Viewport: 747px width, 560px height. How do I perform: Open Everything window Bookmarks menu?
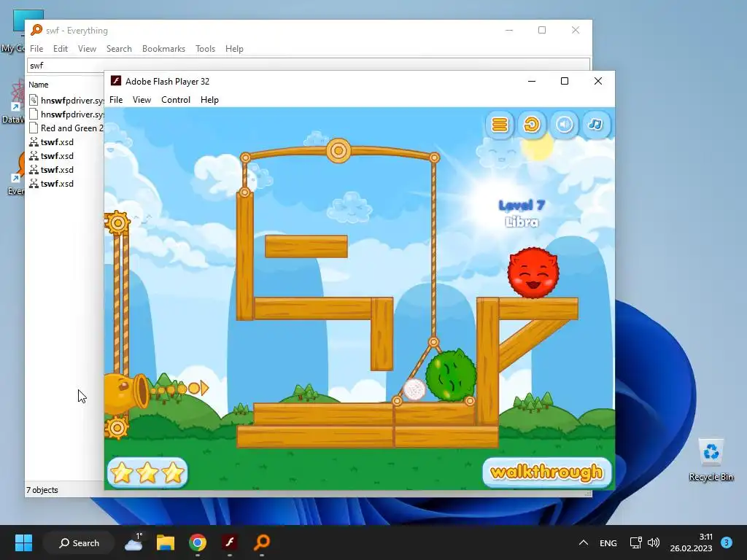(163, 49)
